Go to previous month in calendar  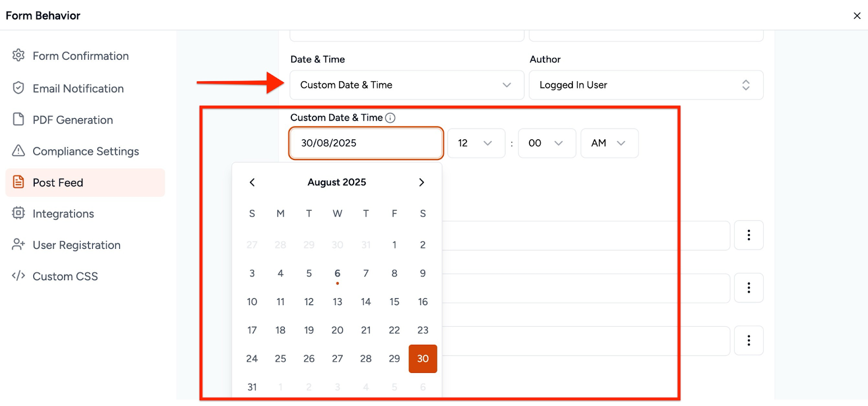(252, 182)
